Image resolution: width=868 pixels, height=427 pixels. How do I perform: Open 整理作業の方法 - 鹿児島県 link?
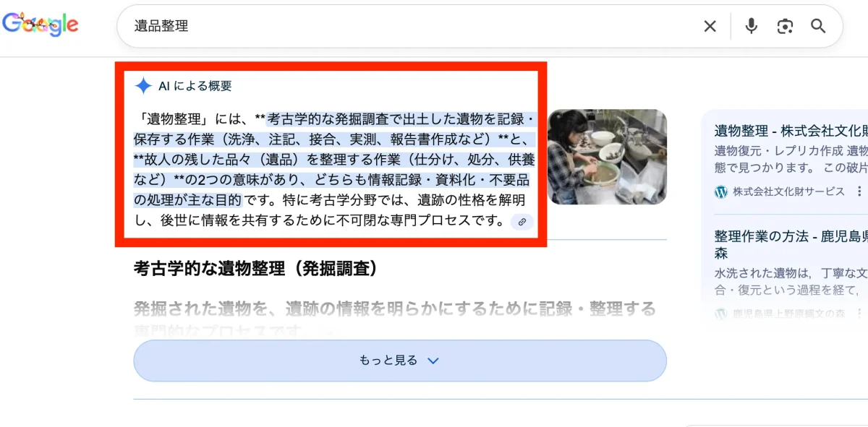point(791,244)
